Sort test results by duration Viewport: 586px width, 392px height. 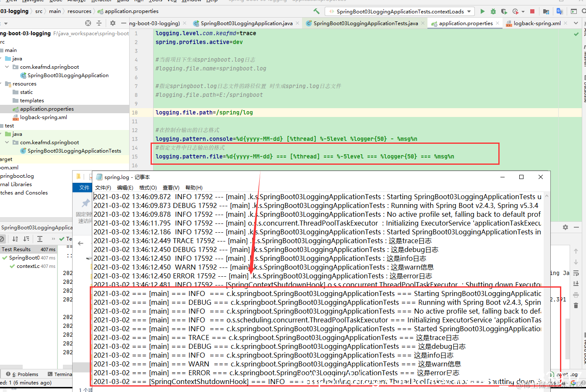tap(26, 239)
